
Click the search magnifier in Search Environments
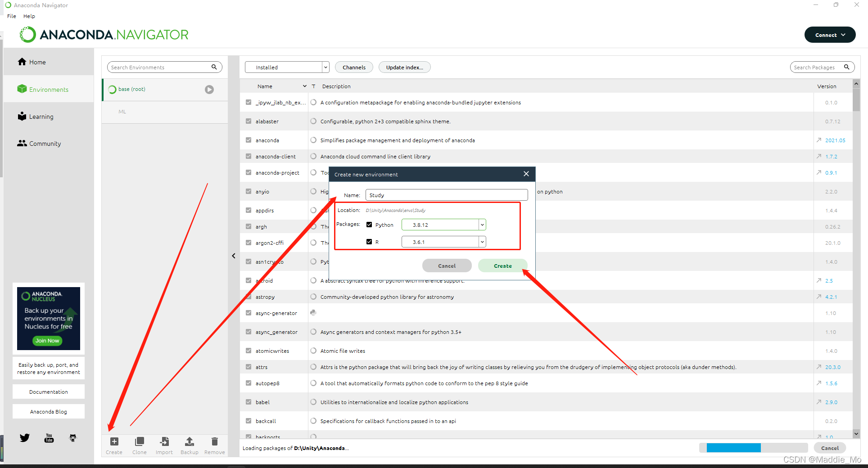pyautogui.click(x=214, y=67)
